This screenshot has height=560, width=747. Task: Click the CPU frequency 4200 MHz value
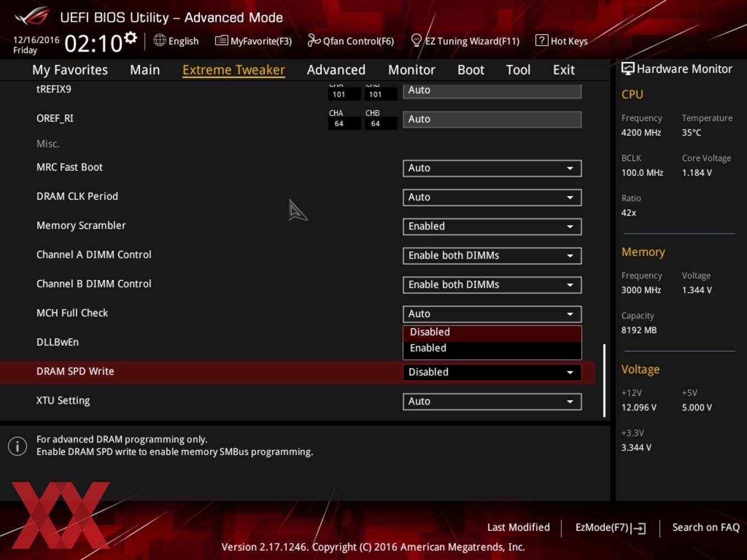tap(641, 132)
